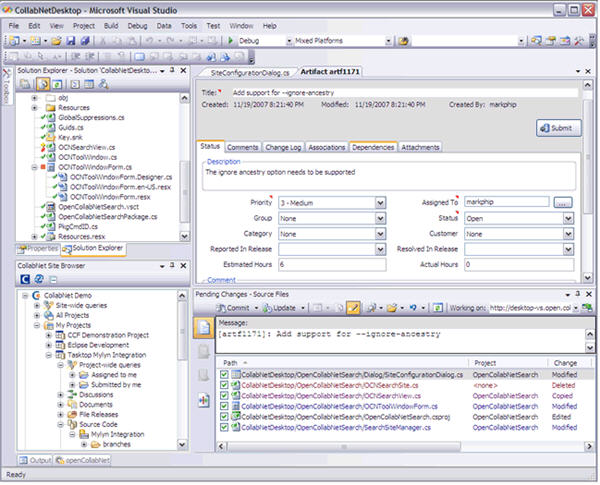Viewport: 600px width, 485px height.
Task: Open the Priority dropdown
Action: click(380, 203)
